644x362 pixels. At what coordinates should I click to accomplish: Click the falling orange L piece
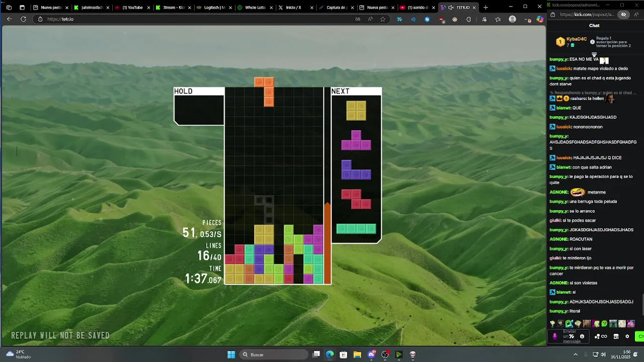[x=266, y=92]
